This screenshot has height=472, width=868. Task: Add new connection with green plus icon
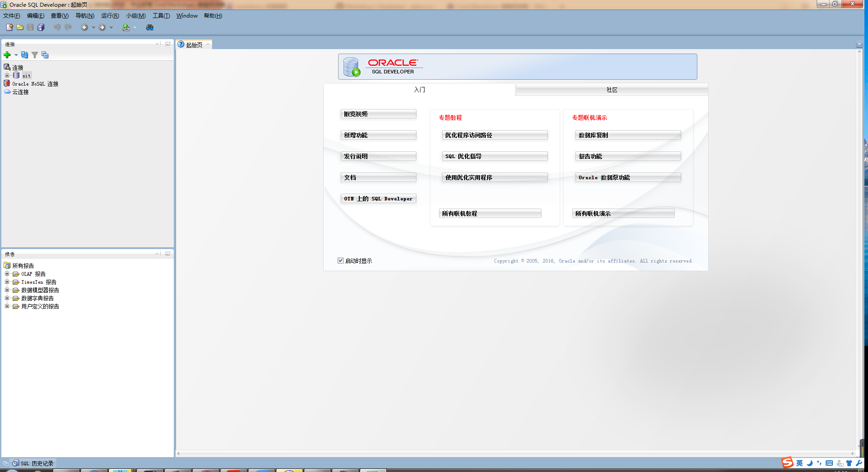tap(7, 55)
